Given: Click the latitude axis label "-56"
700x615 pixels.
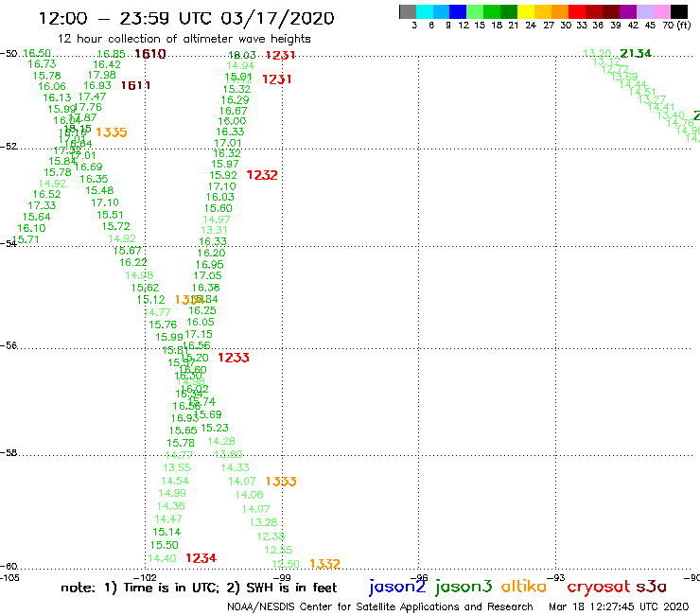Looking at the screenshot, I should coord(9,345).
